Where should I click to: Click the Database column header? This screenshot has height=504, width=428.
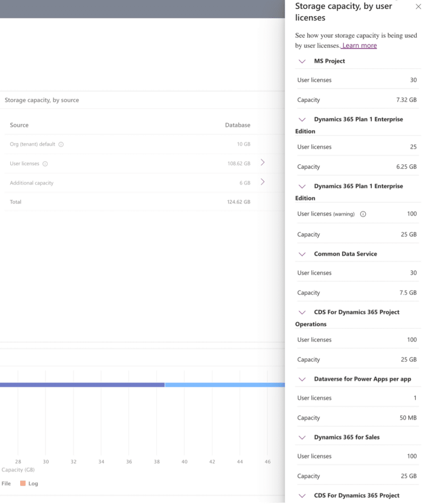coord(238,125)
